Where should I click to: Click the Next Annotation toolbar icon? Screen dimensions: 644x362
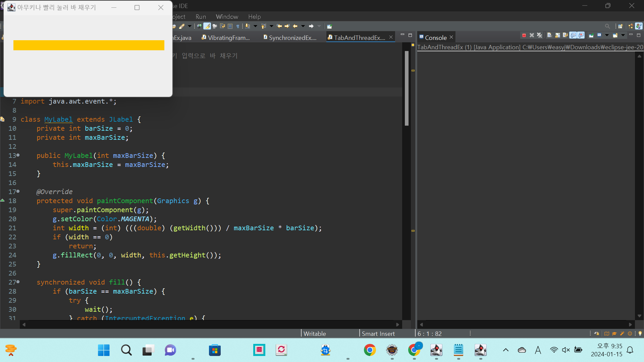[x=248, y=26]
